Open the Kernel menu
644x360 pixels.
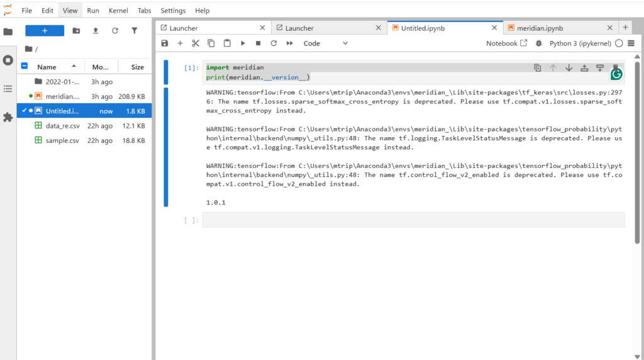pos(118,10)
